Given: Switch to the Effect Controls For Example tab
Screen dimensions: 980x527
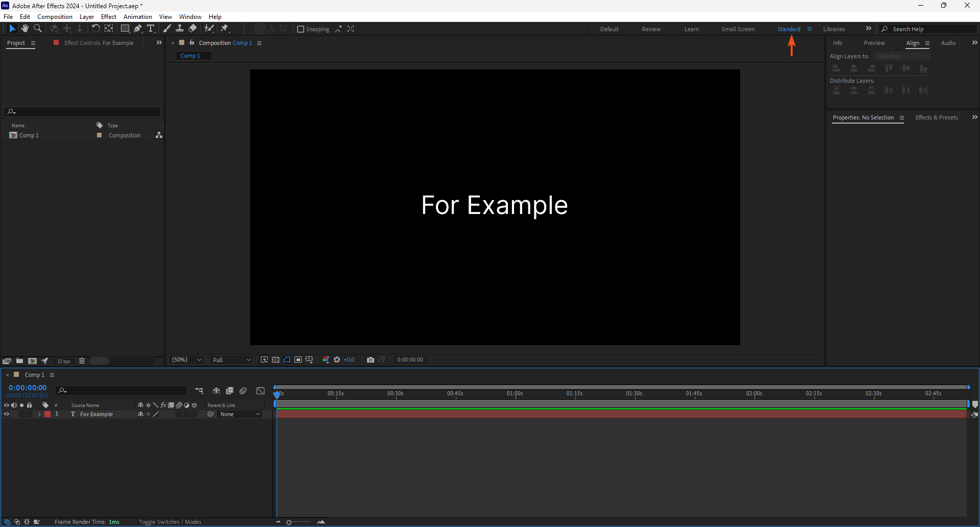Looking at the screenshot, I should tap(99, 43).
